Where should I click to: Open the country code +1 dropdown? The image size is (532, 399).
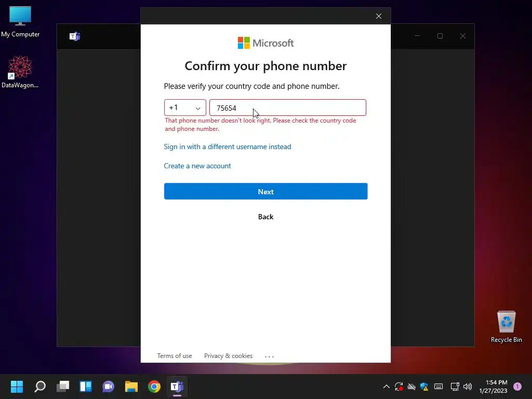coord(185,108)
